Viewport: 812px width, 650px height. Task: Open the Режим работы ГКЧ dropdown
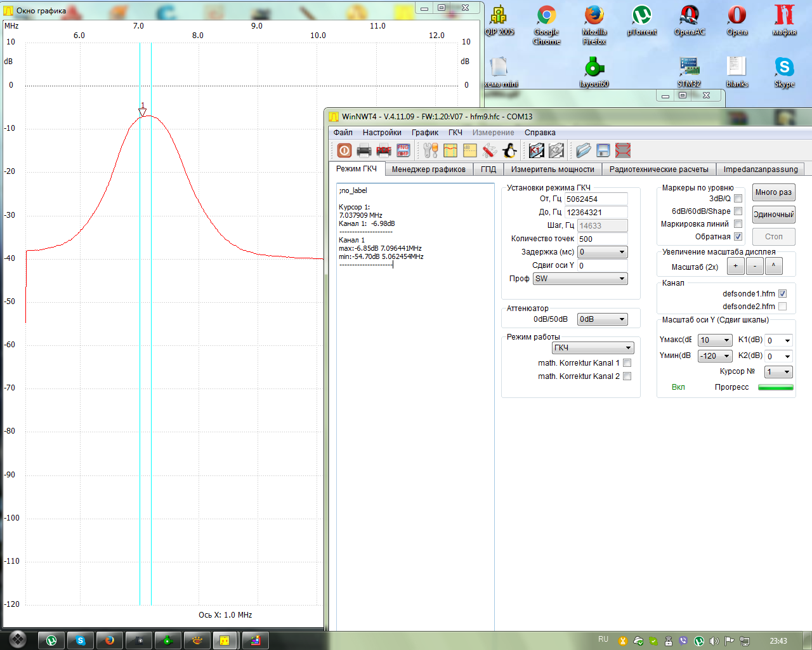coord(593,348)
